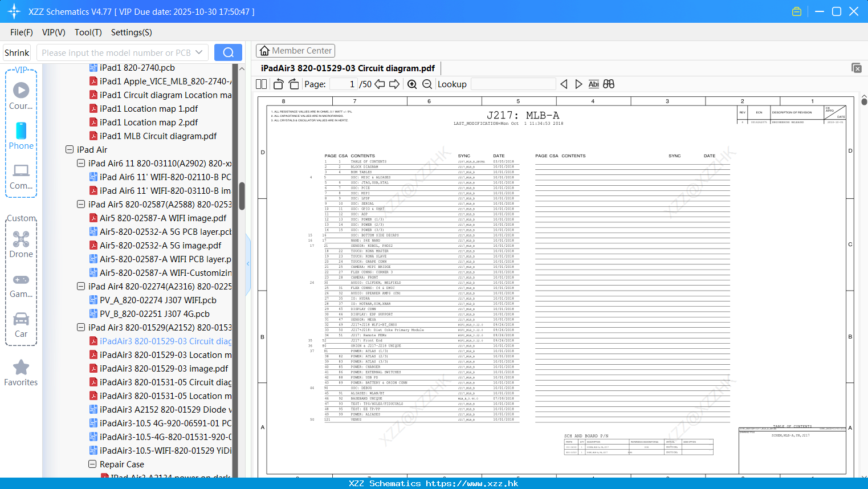Viewport: 868px width, 489px height.
Task: Collapse the left panel splitter handle
Action: pos(248,264)
